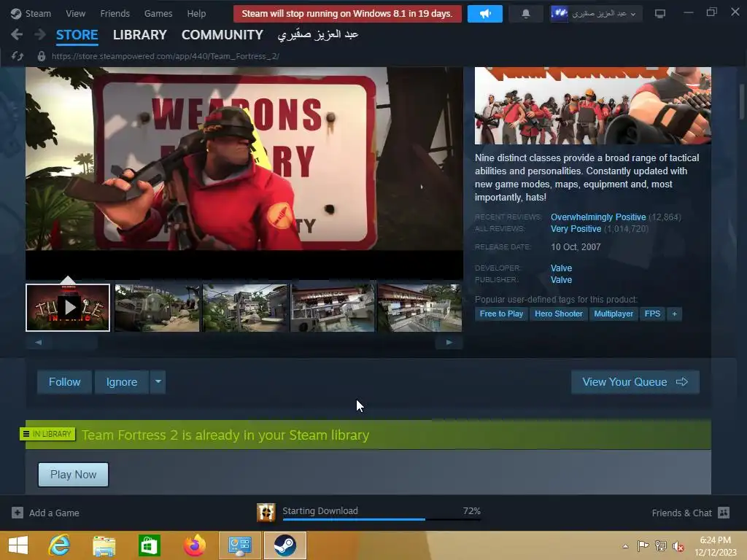Open the View menu
This screenshot has width=747, height=560.
click(76, 13)
